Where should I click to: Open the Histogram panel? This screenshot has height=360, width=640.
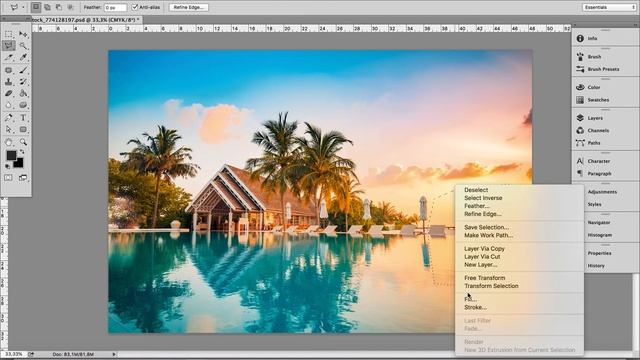[x=600, y=235]
